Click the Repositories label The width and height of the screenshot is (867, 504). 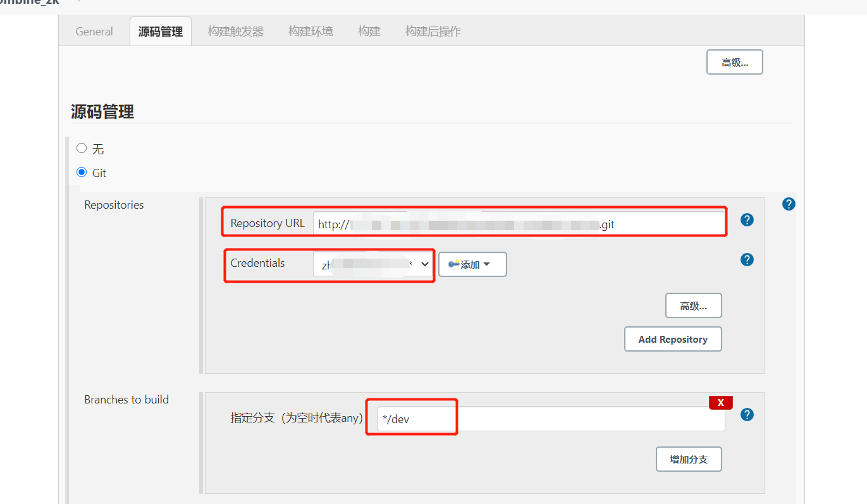click(x=114, y=205)
